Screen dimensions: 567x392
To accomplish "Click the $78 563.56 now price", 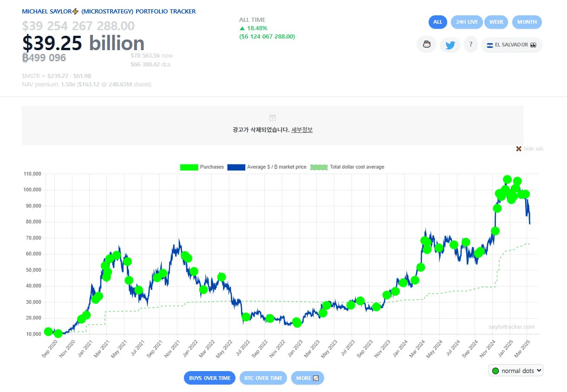I will click(x=151, y=56).
